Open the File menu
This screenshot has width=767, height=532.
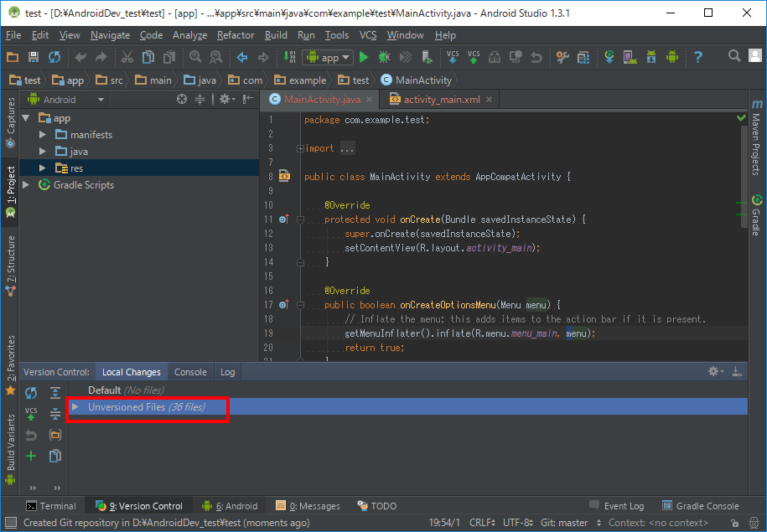[x=13, y=35]
